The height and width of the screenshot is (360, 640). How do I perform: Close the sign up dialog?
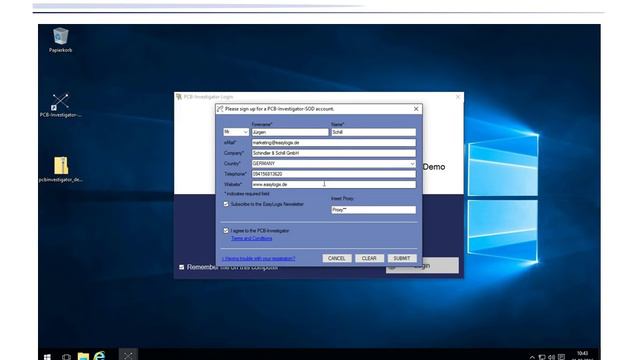point(416,109)
